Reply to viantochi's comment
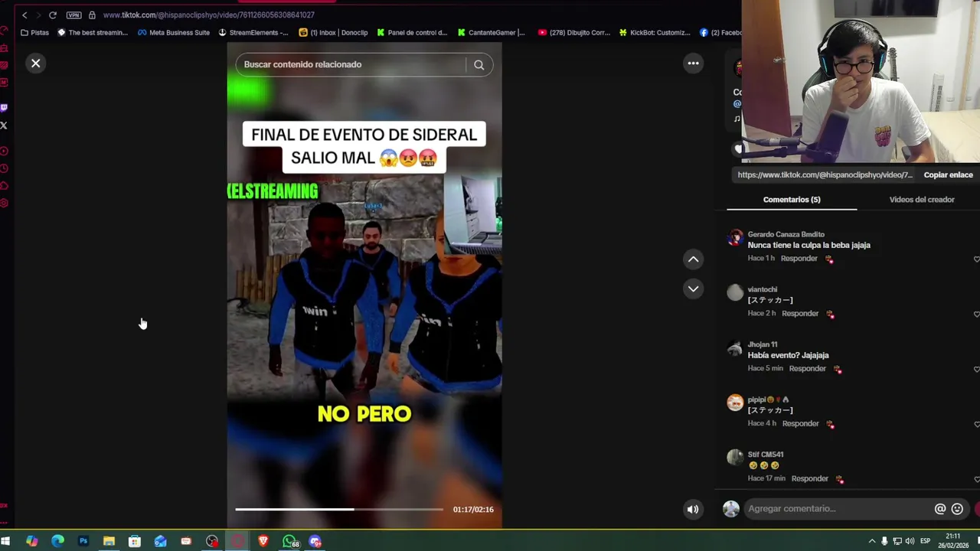Image resolution: width=980 pixels, height=551 pixels. pyautogui.click(x=800, y=314)
